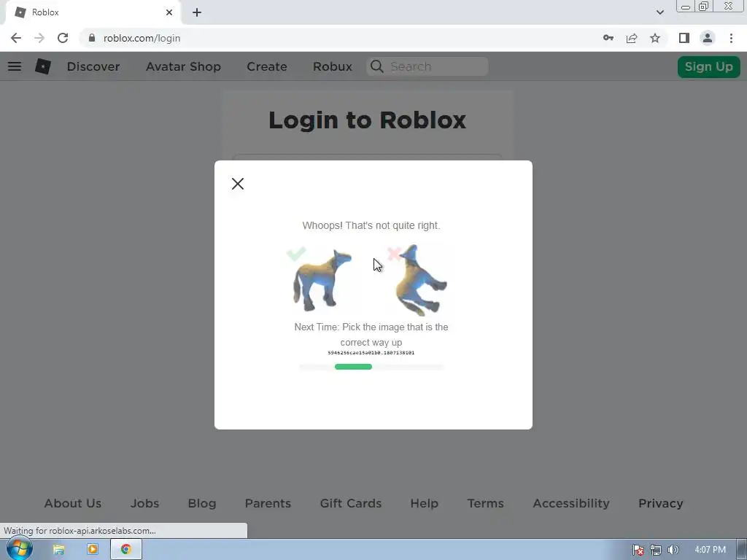
Task: Select the tilted horse image with red X
Action: (420, 280)
